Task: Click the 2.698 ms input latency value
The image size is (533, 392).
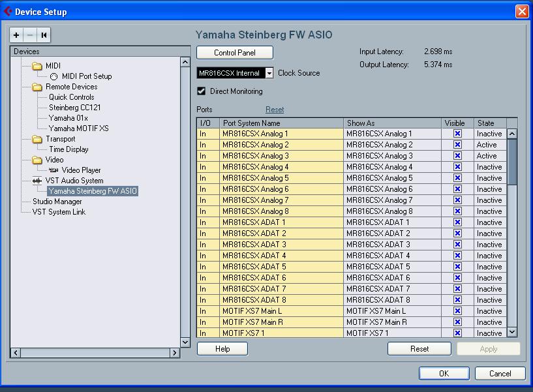Action: point(438,52)
